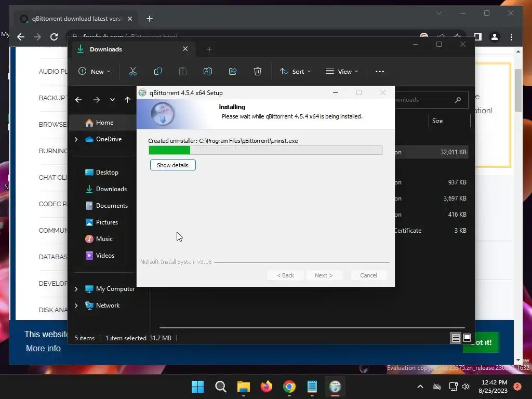Open the Chrome profile avatar
The height and width of the screenshot is (399, 532).
coord(495,37)
